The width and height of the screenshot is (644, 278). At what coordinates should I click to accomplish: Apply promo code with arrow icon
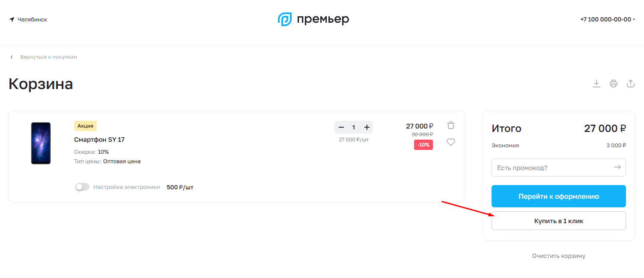point(617,167)
